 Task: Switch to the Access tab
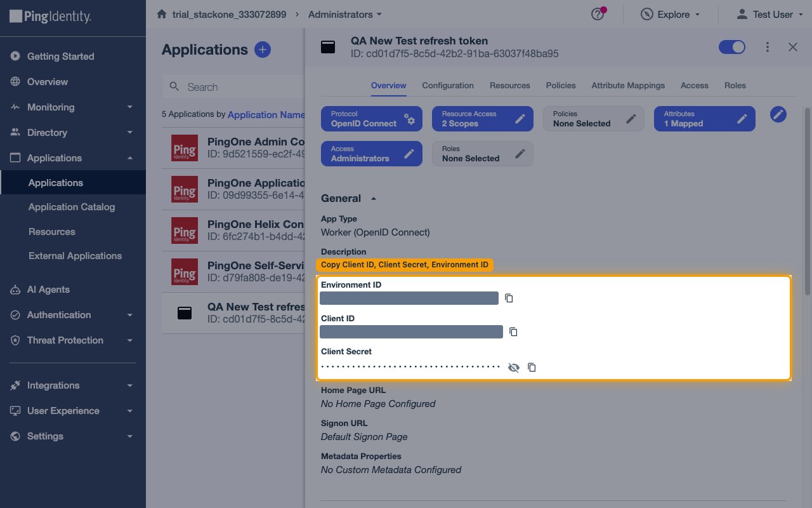695,85
